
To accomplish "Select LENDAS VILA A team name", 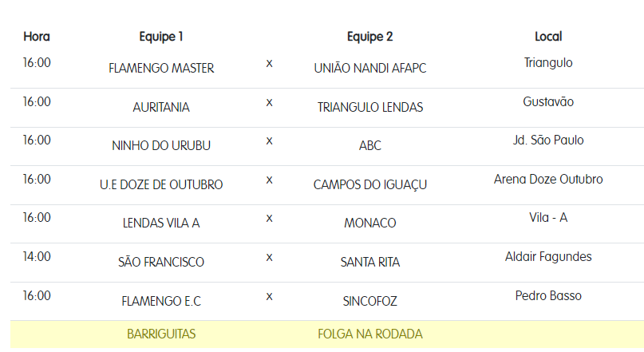I will click(161, 223).
